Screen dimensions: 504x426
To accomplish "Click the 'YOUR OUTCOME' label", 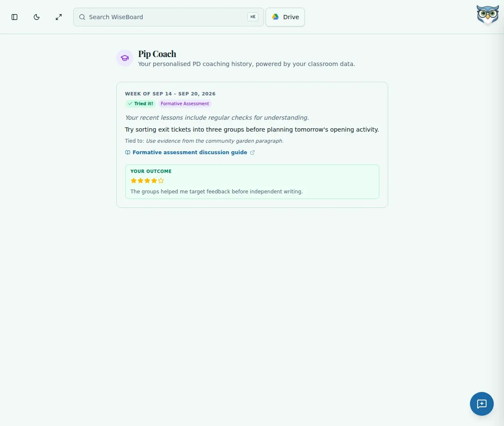I will click(x=151, y=171).
